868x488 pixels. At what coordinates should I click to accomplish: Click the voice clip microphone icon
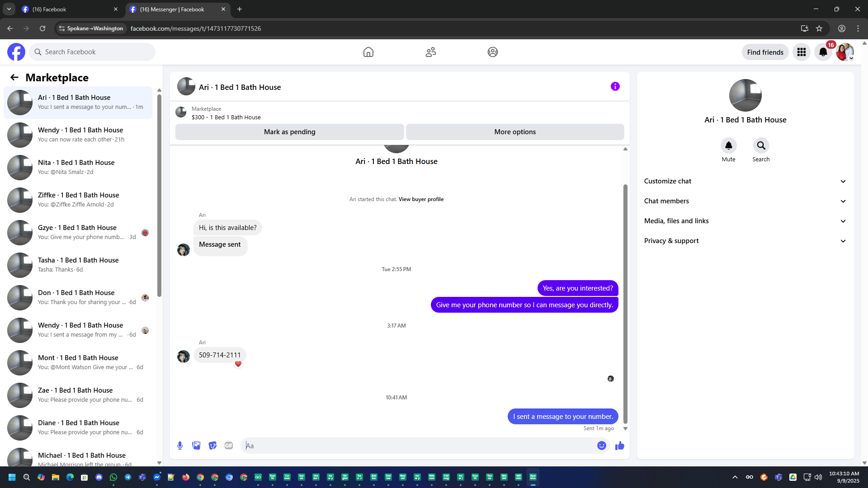pos(180,446)
